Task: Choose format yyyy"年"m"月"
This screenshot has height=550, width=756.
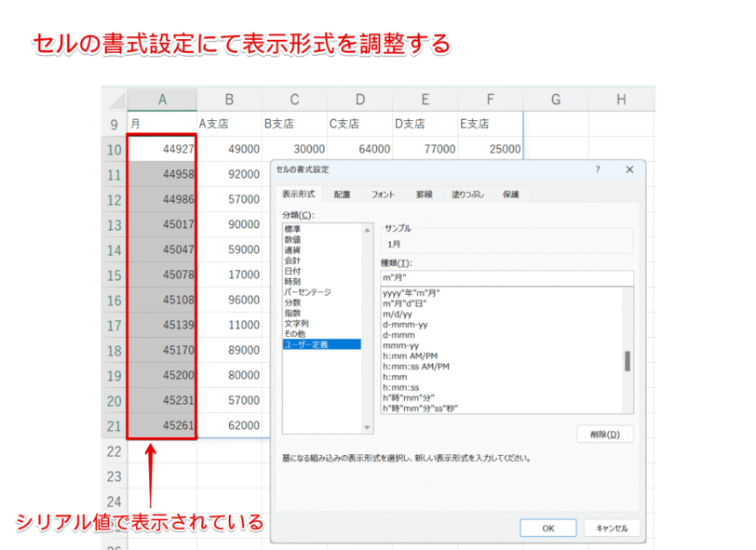Action: coord(502,293)
